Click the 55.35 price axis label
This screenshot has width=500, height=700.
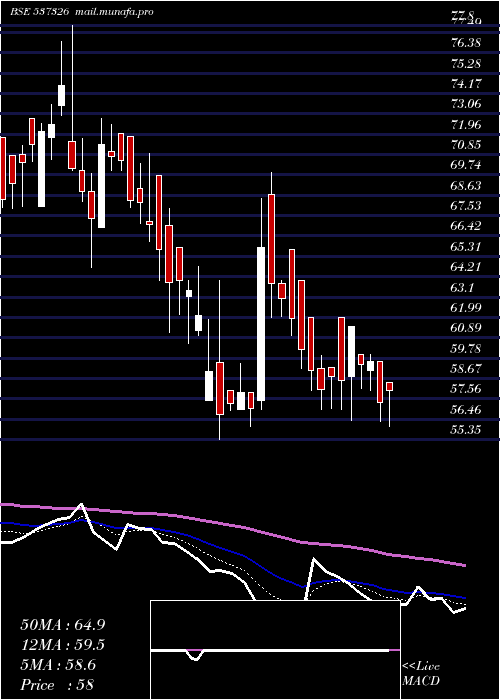466,429
